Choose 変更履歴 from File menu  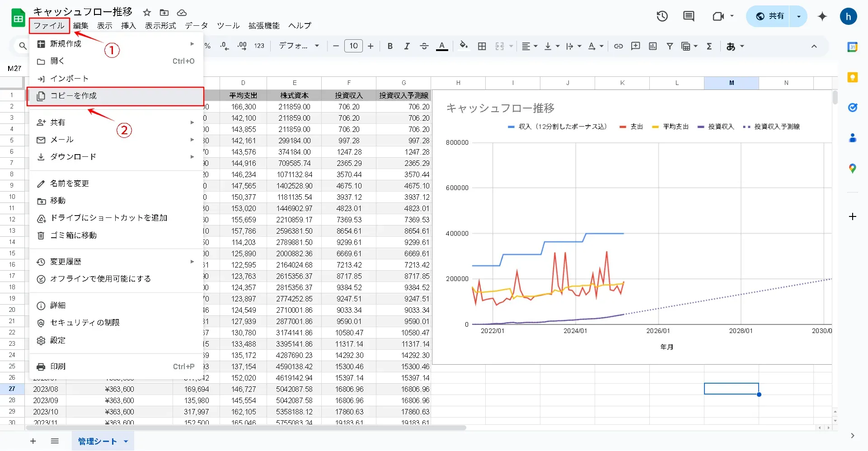116,262
